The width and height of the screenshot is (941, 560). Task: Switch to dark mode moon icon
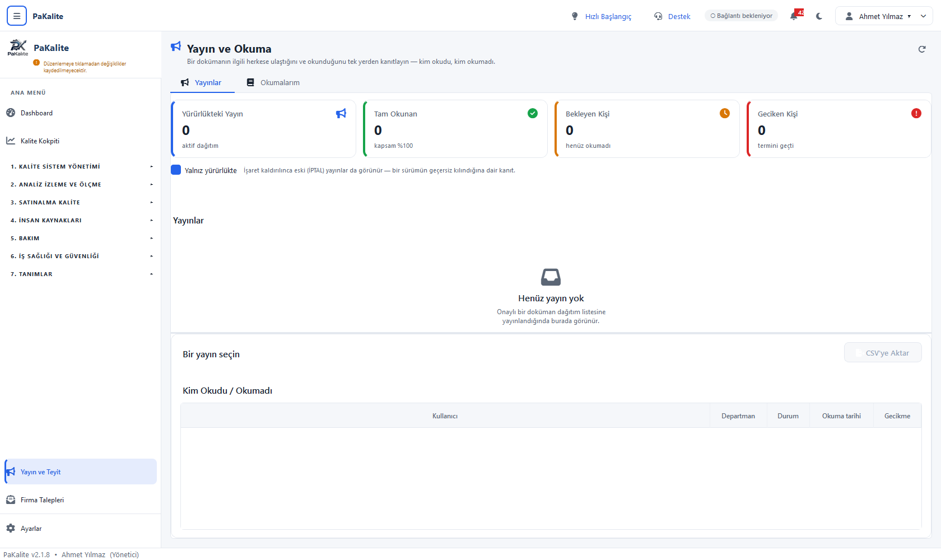[819, 16]
